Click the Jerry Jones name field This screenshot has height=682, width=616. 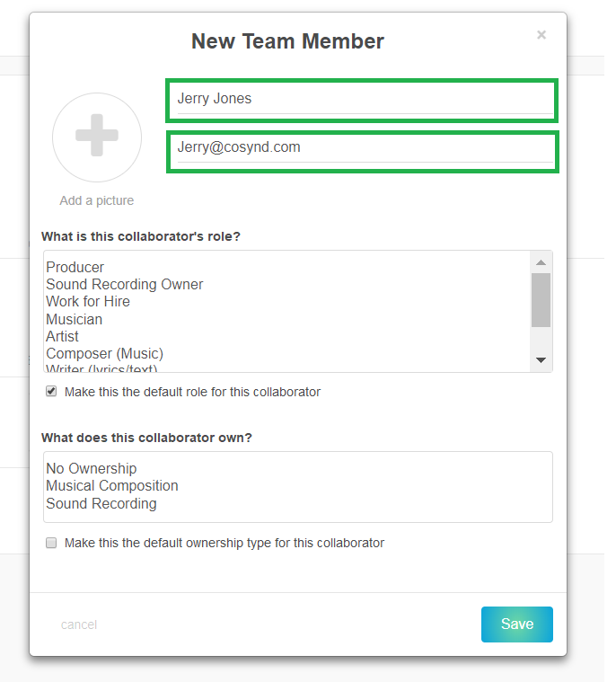(361, 99)
